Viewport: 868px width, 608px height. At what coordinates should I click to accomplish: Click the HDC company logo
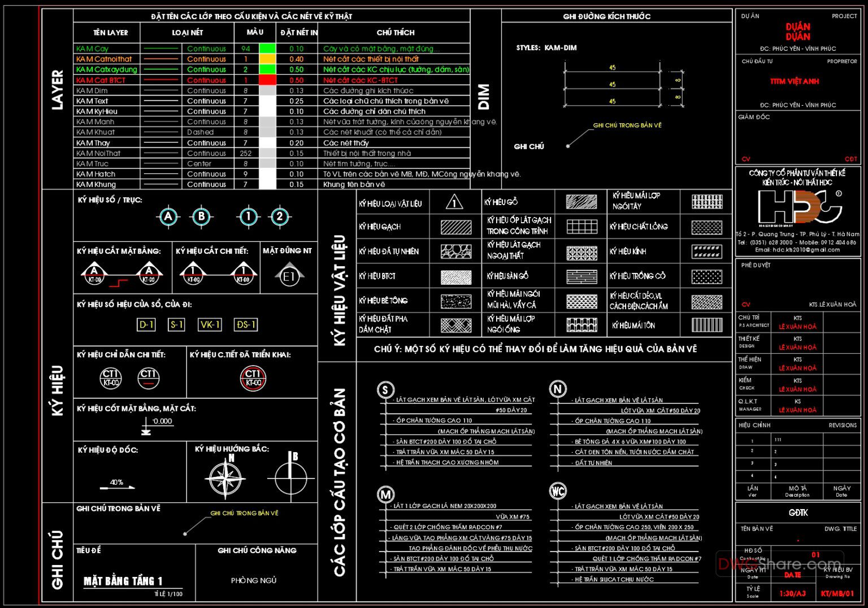(798, 207)
